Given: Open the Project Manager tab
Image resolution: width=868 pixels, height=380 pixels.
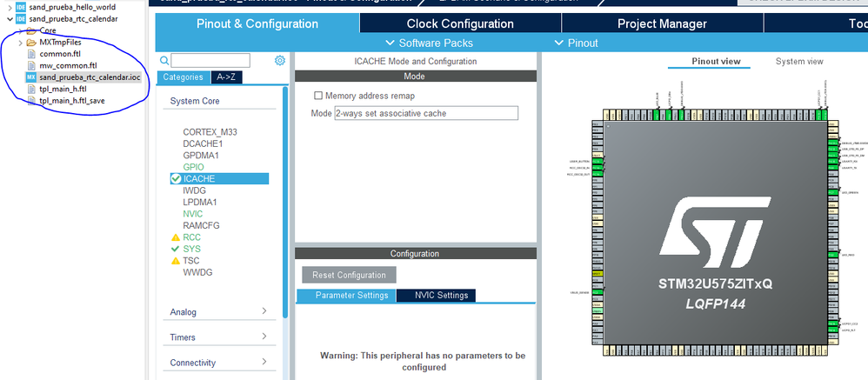Looking at the screenshot, I should coord(662,23).
